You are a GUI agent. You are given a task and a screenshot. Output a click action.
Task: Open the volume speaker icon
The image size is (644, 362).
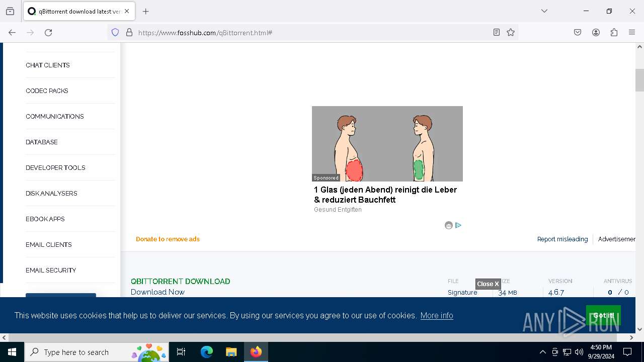pyautogui.click(x=579, y=352)
